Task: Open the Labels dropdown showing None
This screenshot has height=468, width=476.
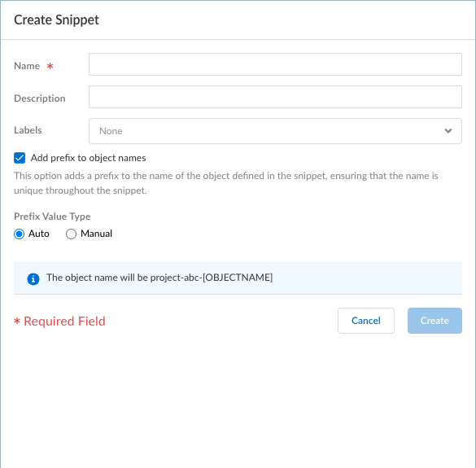Action: [275, 131]
